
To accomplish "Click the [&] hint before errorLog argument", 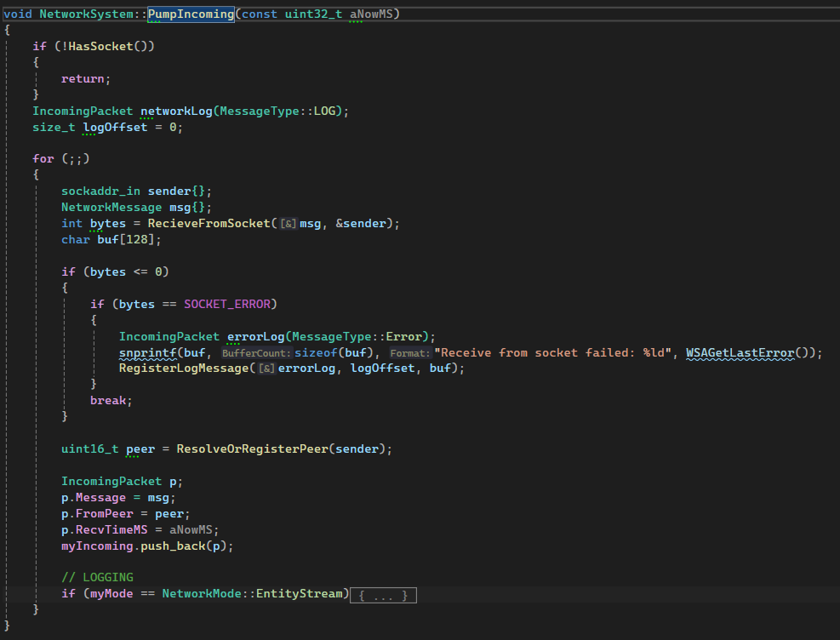I will 267,369.
